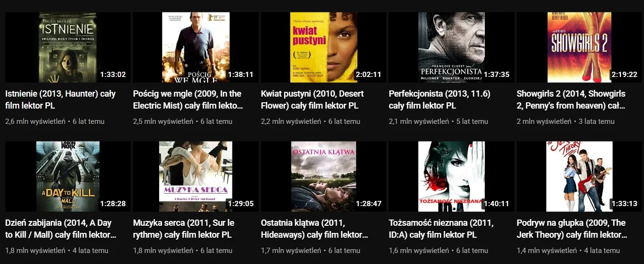
Task: Open the Kwiat pustyni poster thumbnail
Action: [324, 47]
